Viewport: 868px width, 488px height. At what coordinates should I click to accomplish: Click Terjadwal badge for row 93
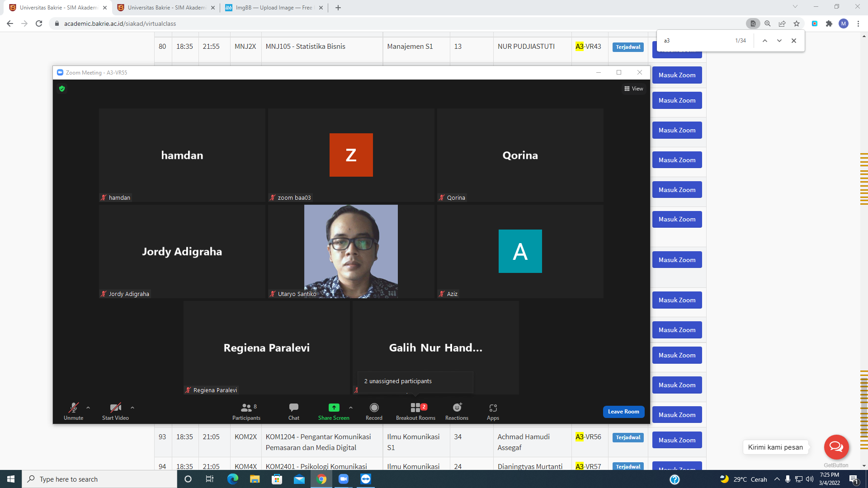pyautogui.click(x=628, y=437)
